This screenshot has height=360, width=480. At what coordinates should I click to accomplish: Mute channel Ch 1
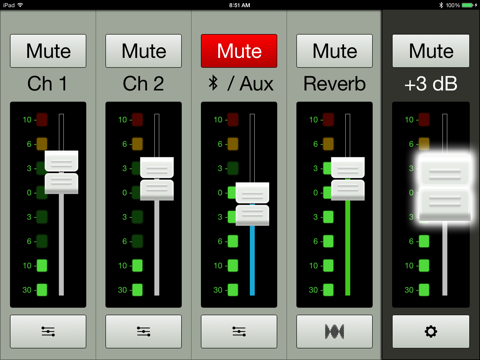48,51
